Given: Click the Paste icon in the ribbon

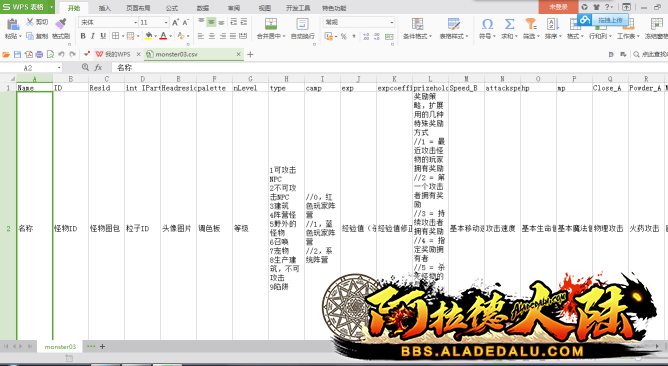Looking at the screenshot, I should pos(12,24).
